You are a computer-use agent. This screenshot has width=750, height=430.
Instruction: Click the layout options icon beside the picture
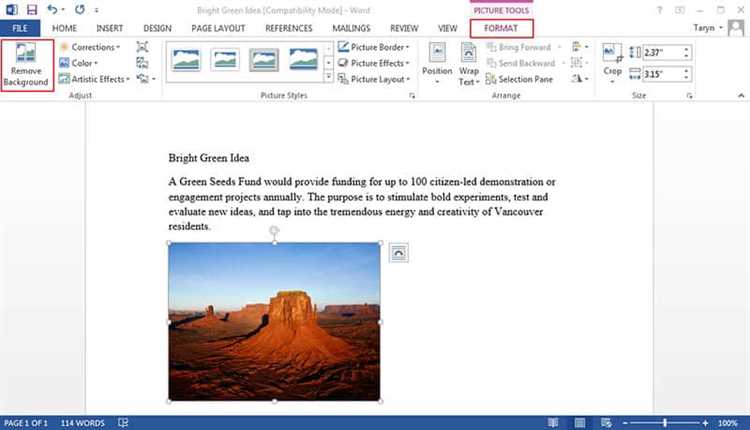click(x=398, y=254)
